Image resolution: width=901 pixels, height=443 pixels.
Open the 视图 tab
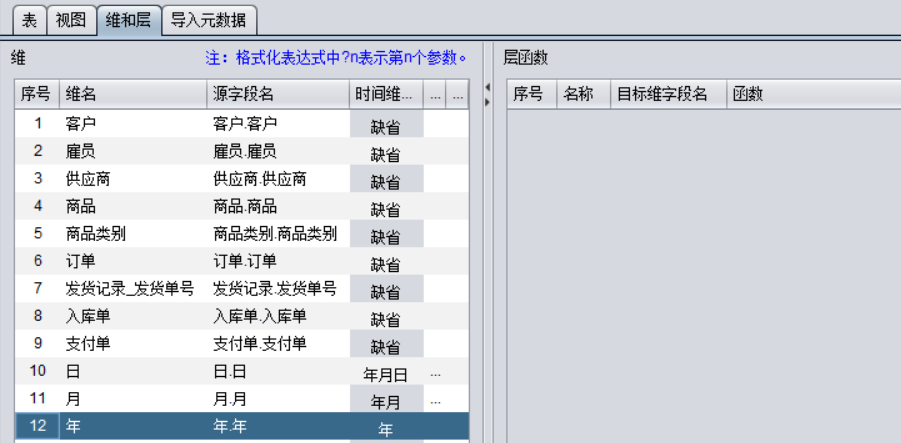71,18
